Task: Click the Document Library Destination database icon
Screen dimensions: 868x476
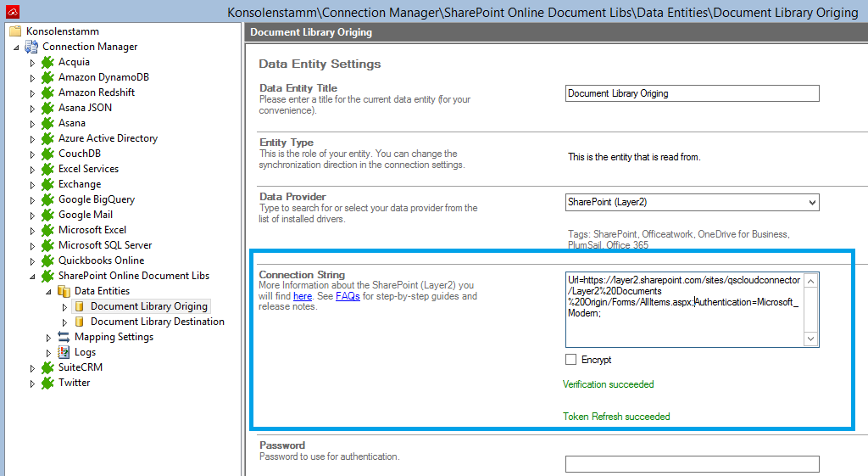Action: (80, 322)
